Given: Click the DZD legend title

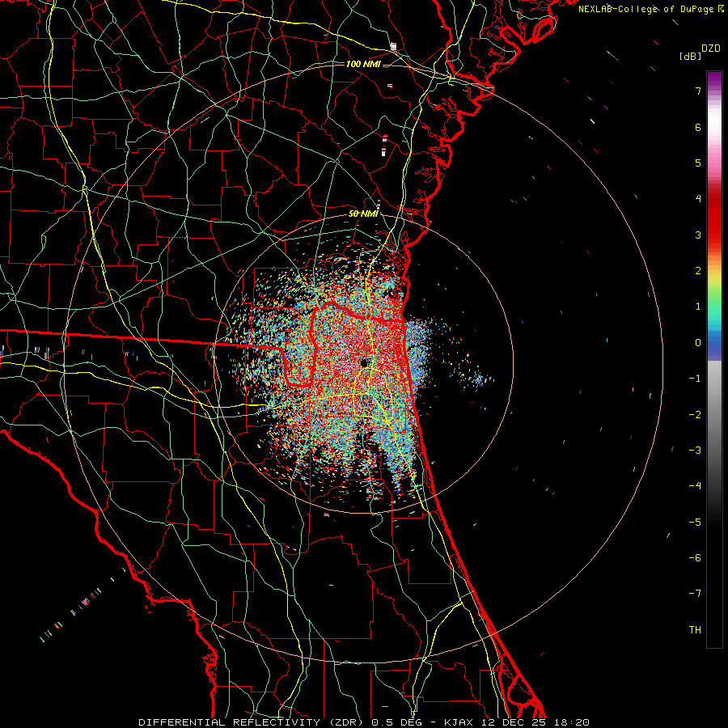Looking at the screenshot, I should [711, 49].
